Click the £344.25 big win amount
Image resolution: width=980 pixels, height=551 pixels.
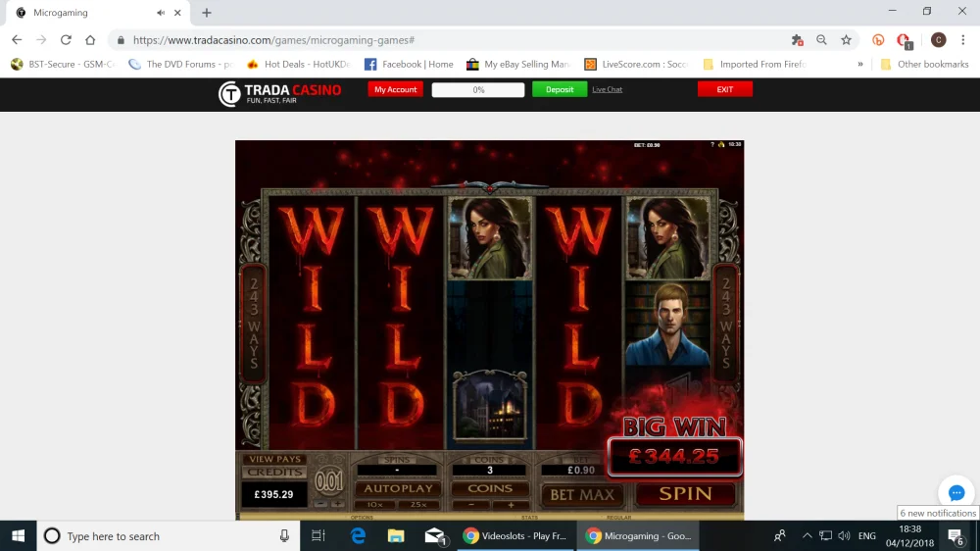tap(674, 457)
